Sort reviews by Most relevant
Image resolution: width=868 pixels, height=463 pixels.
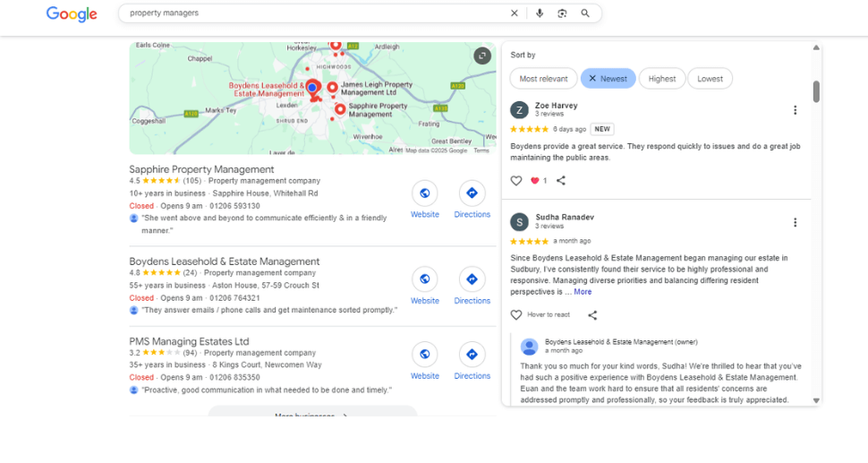click(x=543, y=79)
